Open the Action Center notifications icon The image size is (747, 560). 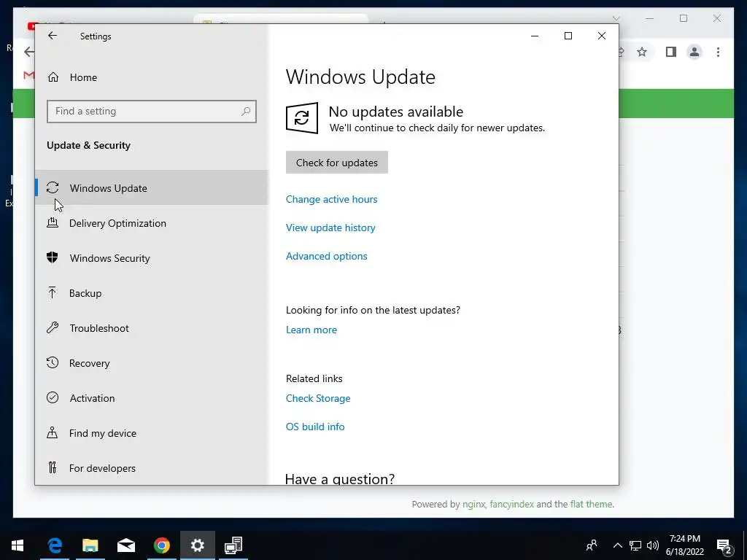point(724,545)
